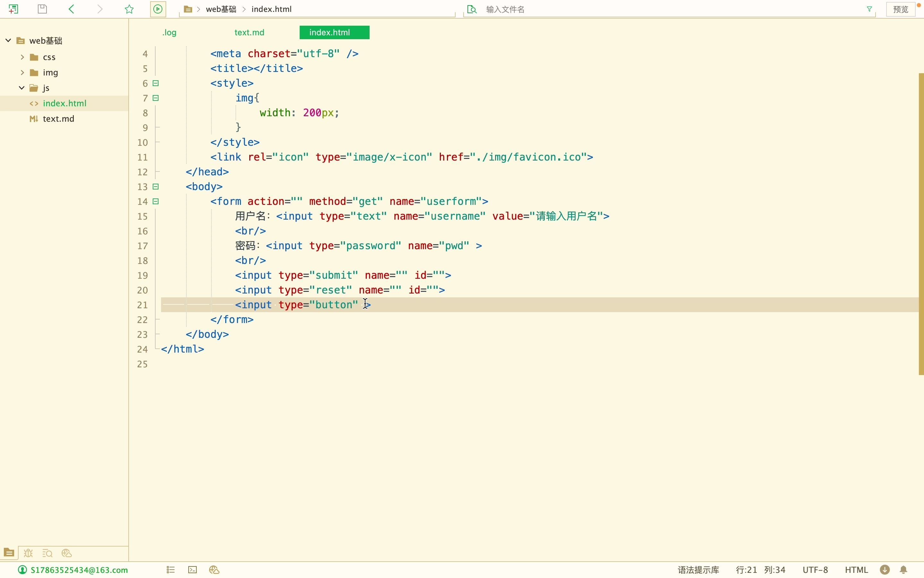This screenshot has height=578, width=924.
Task: Click "reset" in line 20
Action: [x=330, y=290]
